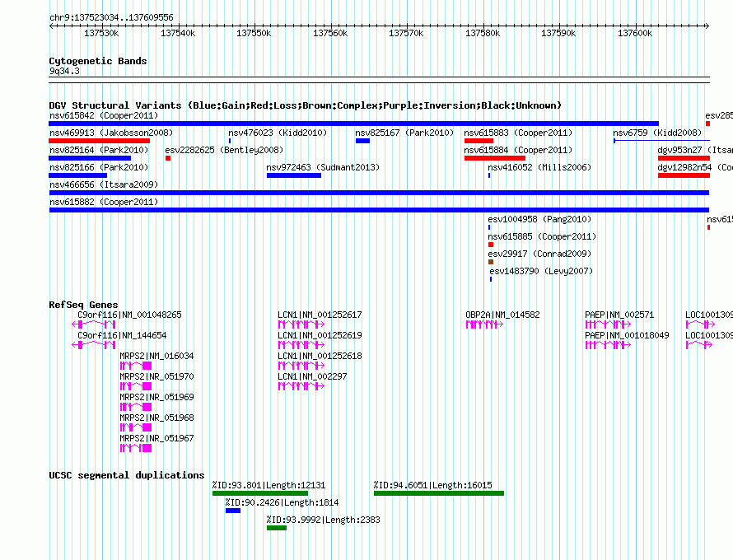This screenshot has width=733, height=560.
Task: Open the MRPS2|NR_051967 transcript glyph
Action: coord(136,448)
